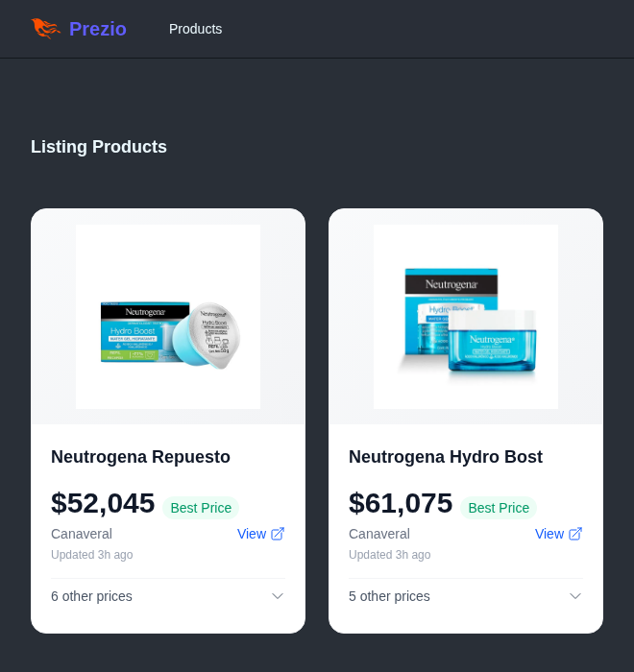Click the Neutrogena Hydro Bost product title
This screenshot has height=672, width=634.
tap(446, 457)
